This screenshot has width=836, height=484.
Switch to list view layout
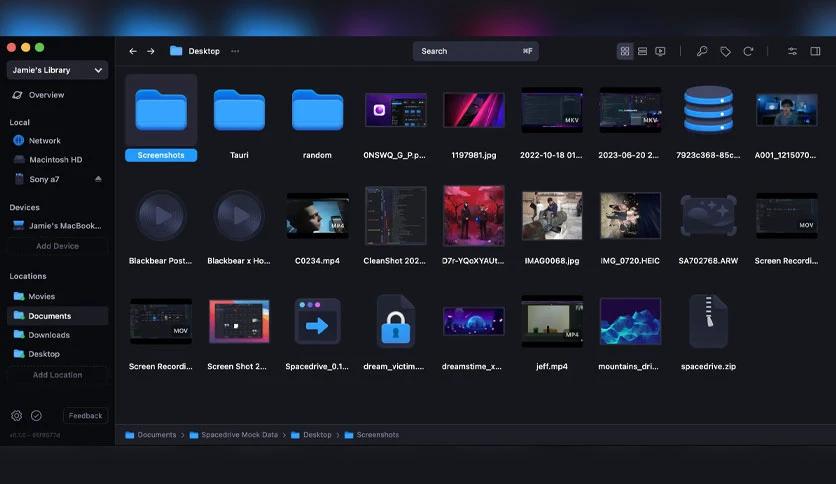tap(642, 51)
